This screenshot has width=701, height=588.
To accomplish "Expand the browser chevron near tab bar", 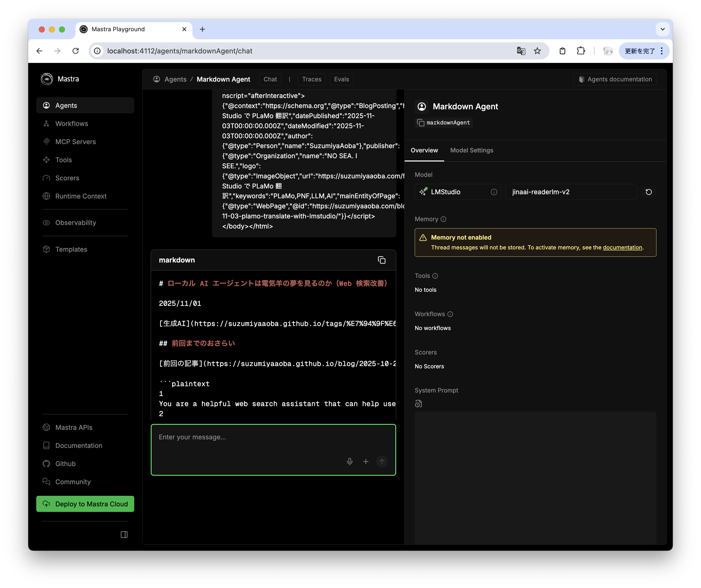I will tap(662, 29).
